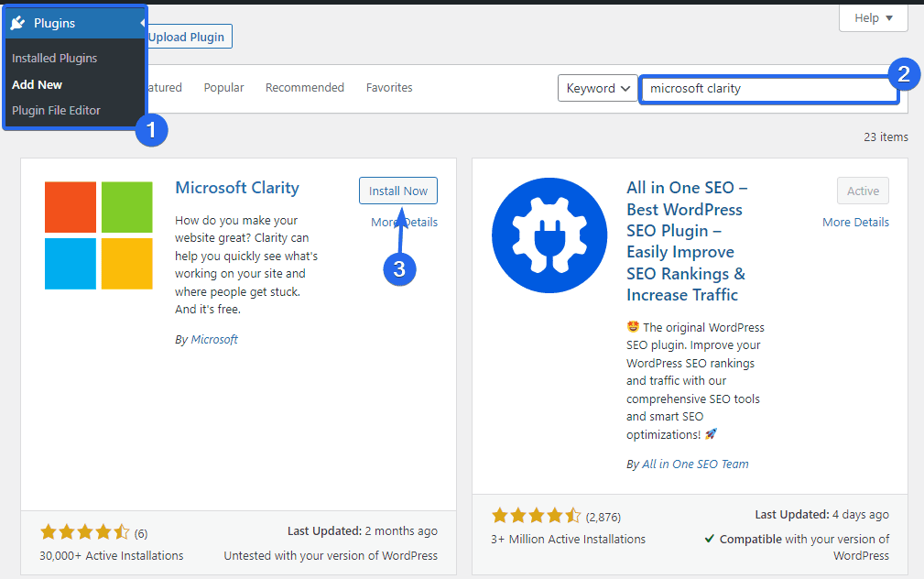The width and height of the screenshot is (924, 579).
Task: Visit the All in One SEO Team author link
Action: pyautogui.click(x=695, y=464)
